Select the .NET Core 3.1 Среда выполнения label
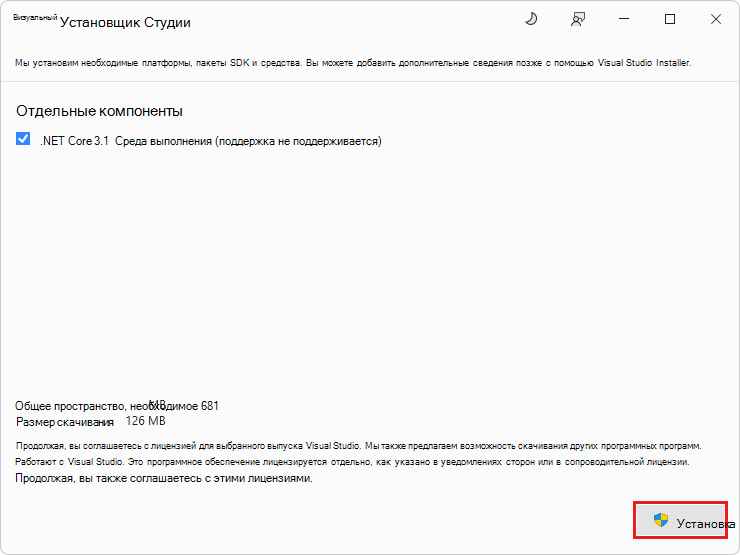The image size is (740, 555). pyautogui.click(x=211, y=141)
